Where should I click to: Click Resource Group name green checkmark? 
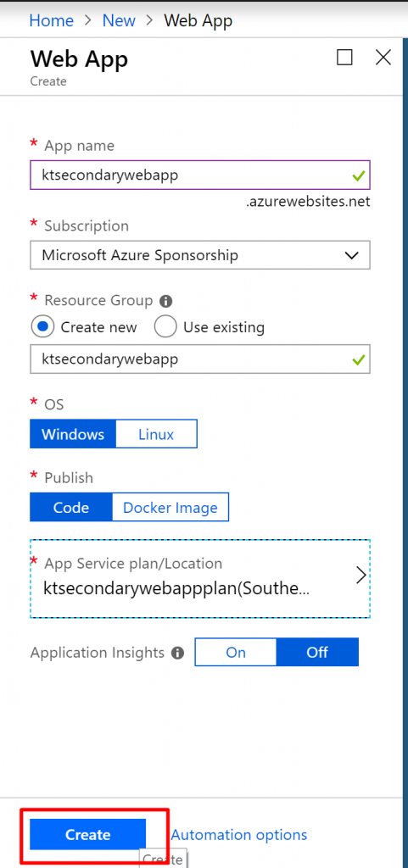(359, 360)
